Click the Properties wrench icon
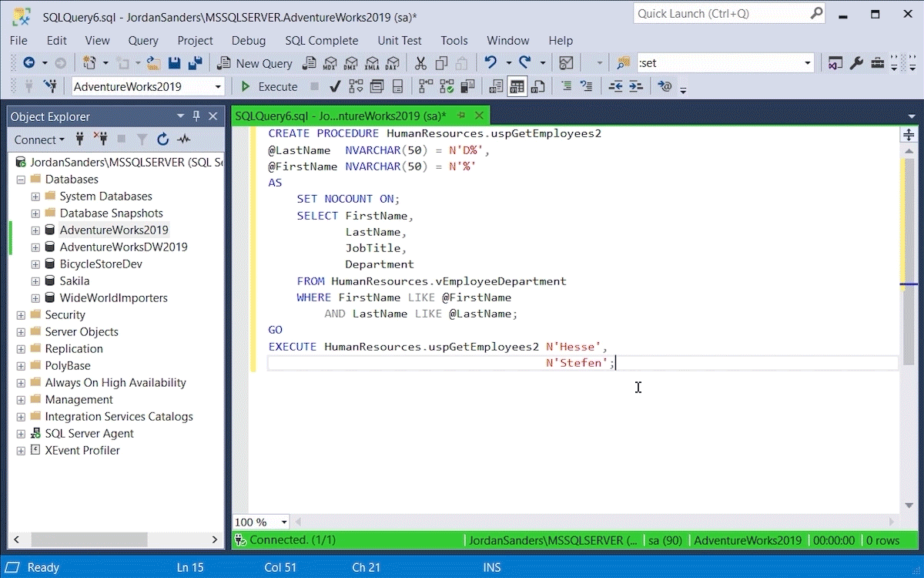Image resolution: width=924 pixels, height=578 pixels. (856, 63)
